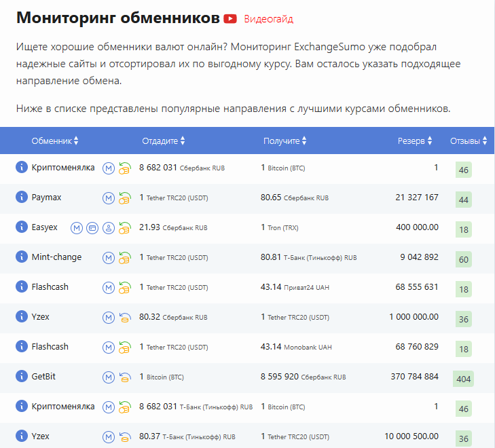Click info icon for Paymax

coord(22,197)
